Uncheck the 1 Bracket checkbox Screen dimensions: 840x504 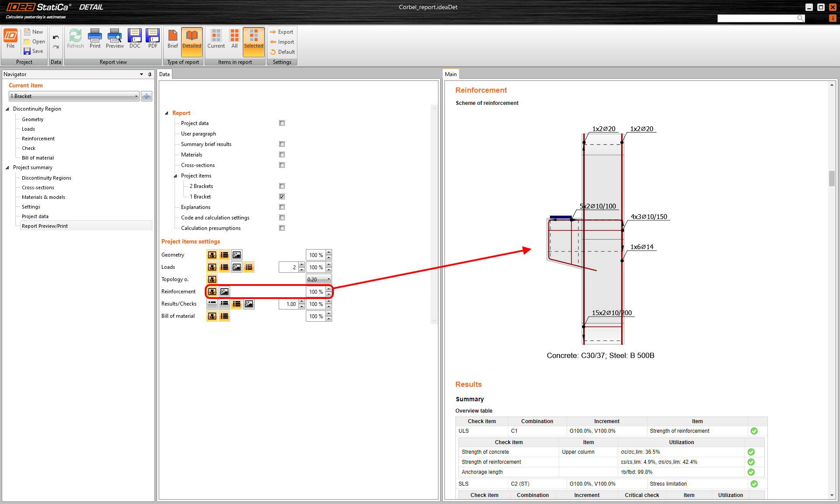[x=282, y=197]
